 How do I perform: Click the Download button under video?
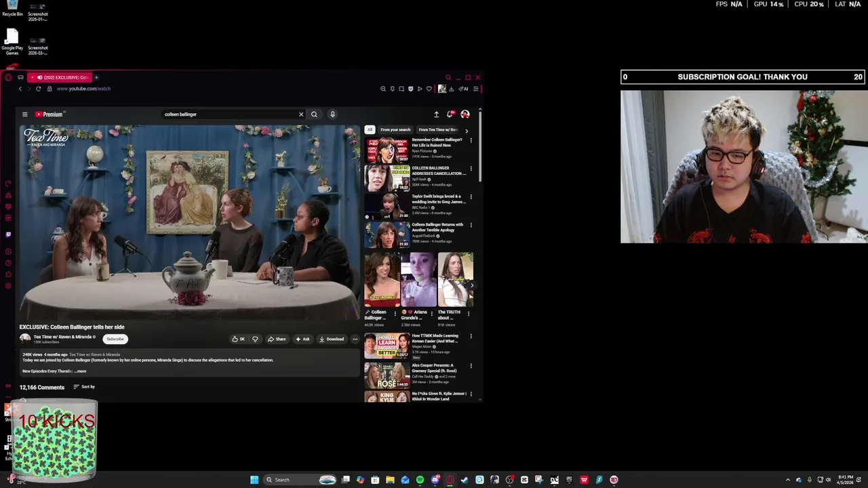tap(332, 339)
